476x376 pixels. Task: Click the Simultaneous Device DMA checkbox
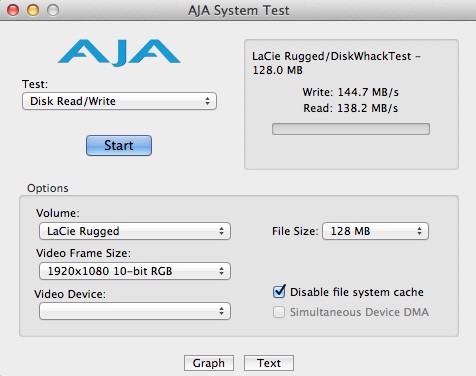pyautogui.click(x=279, y=312)
